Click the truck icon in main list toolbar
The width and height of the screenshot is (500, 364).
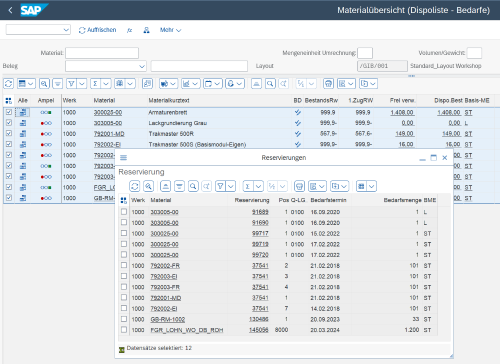pyautogui.click(x=164, y=83)
